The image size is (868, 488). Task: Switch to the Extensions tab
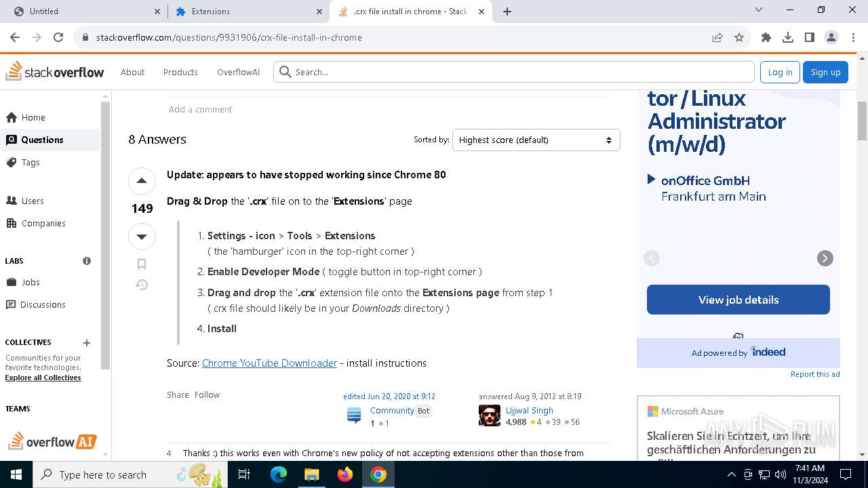(248, 12)
